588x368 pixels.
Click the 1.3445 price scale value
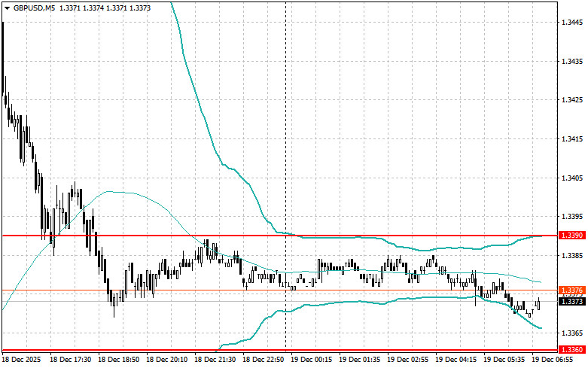click(572, 23)
